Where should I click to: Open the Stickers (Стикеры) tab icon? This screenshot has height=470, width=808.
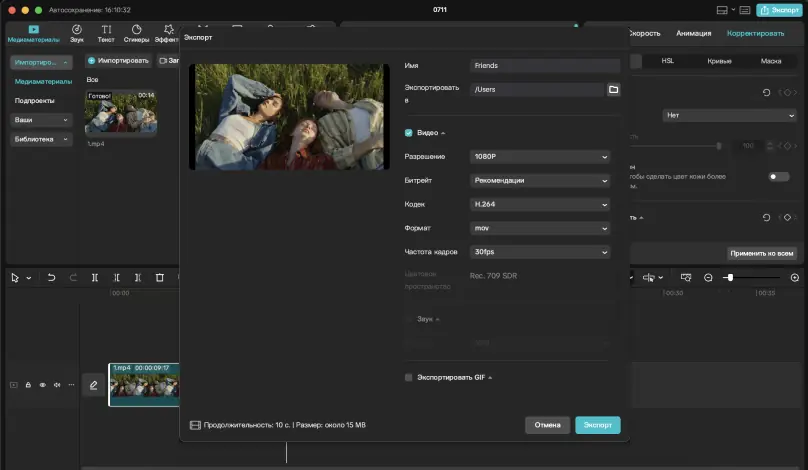click(x=137, y=29)
